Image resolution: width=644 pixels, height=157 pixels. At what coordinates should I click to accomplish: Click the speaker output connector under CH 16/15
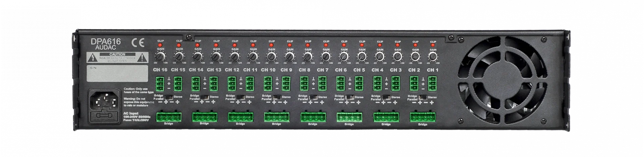169,117
